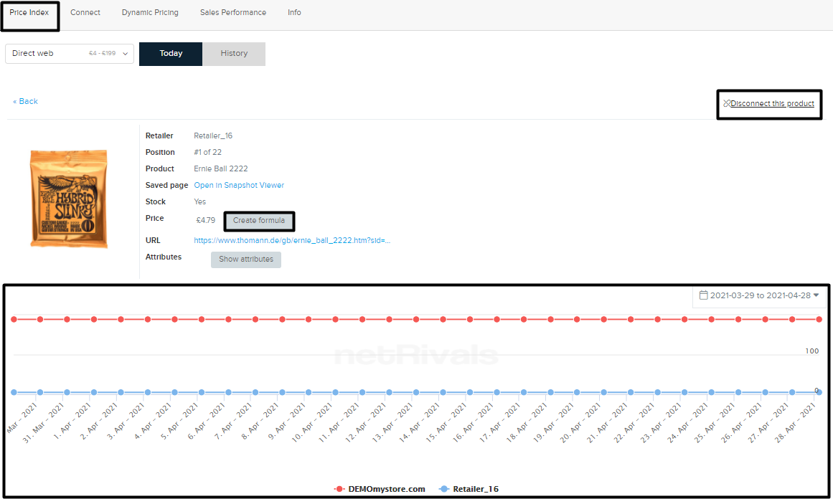Open the Connect tab
Screen dimensions: 833x504
coord(85,13)
